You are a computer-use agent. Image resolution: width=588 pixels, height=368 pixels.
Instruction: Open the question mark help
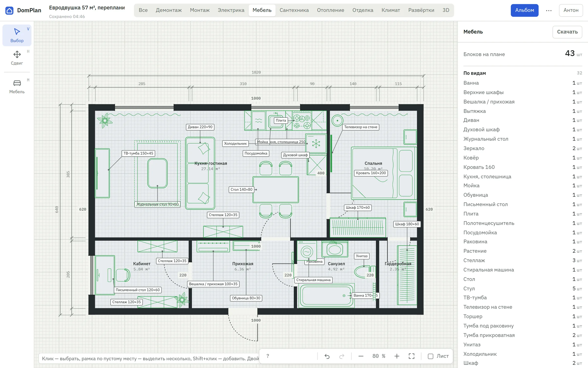tap(268, 356)
